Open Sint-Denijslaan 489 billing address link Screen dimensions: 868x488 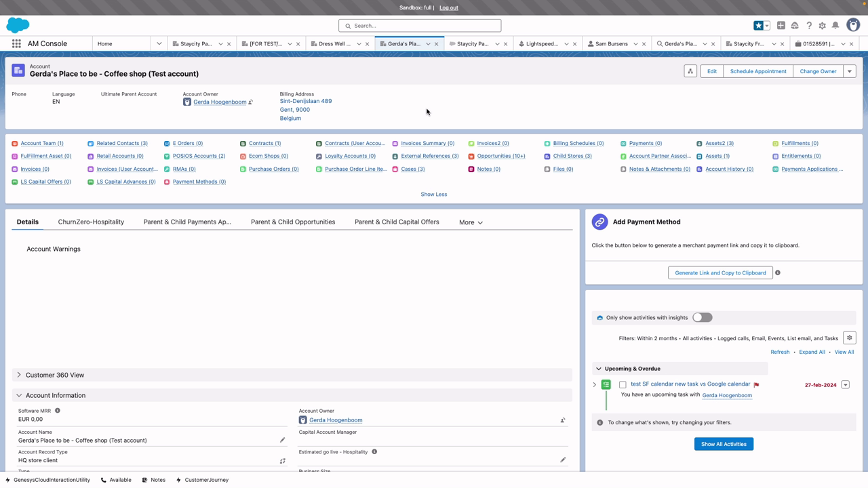click(x=306, y=101)
